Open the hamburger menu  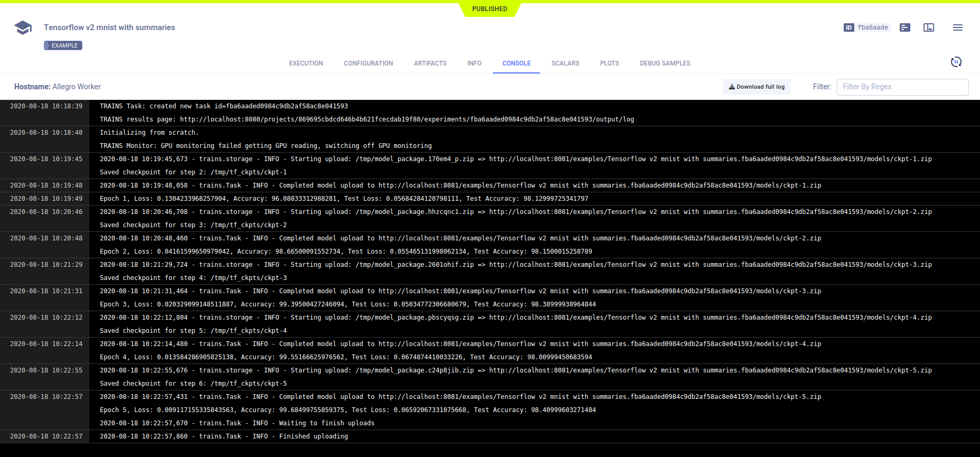(957, 27)
